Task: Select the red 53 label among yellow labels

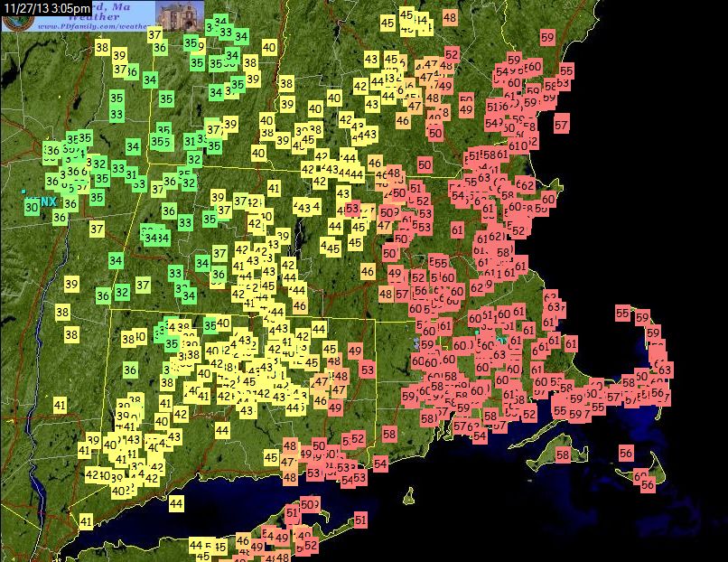Action: (x=352, y=209)
